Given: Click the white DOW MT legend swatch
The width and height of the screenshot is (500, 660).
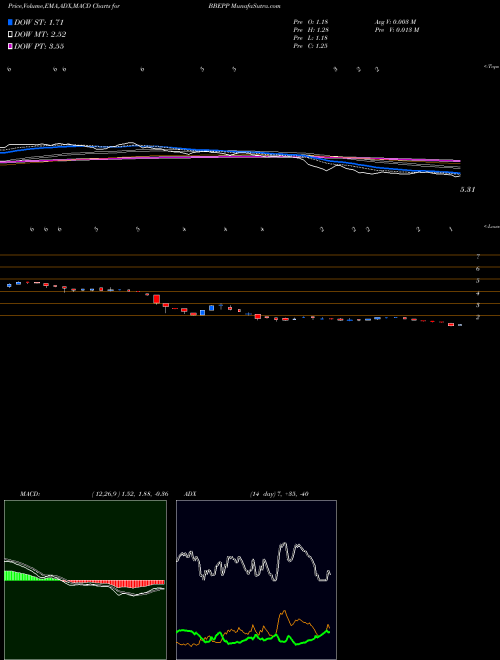Looking at the screenshot, I should pos(10,35).
